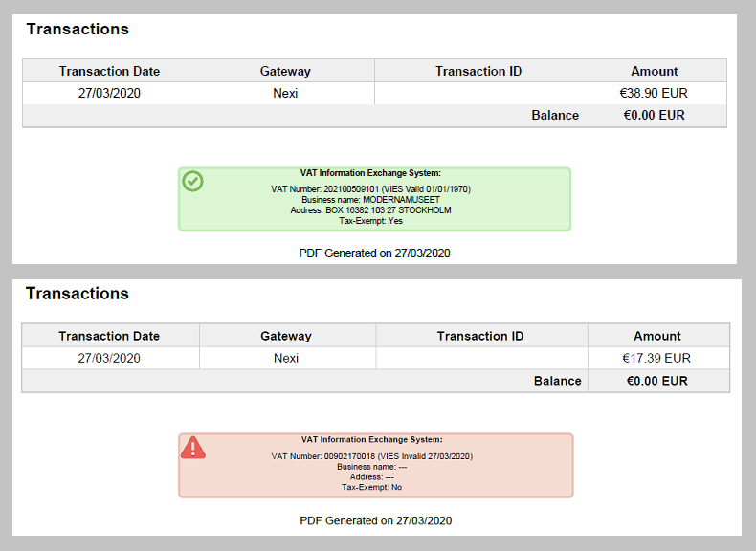
Task: Select Business name MODERNAMUSEET line
Action: click(x=370, y=200)
